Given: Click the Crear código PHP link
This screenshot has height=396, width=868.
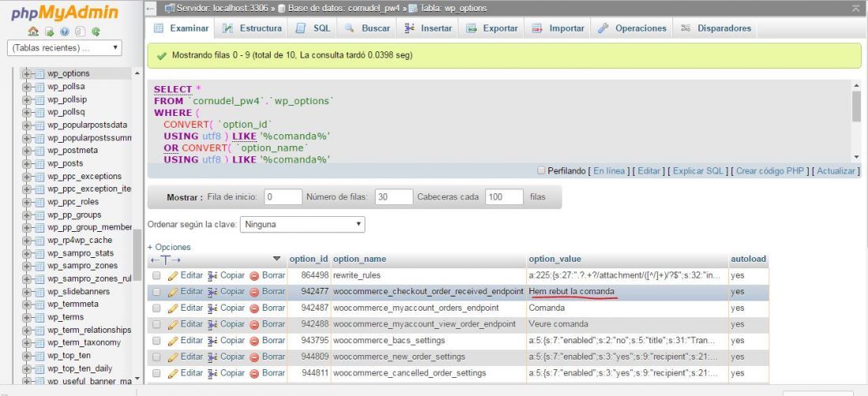Looking at the screenshot, I should tap(770, 171).
